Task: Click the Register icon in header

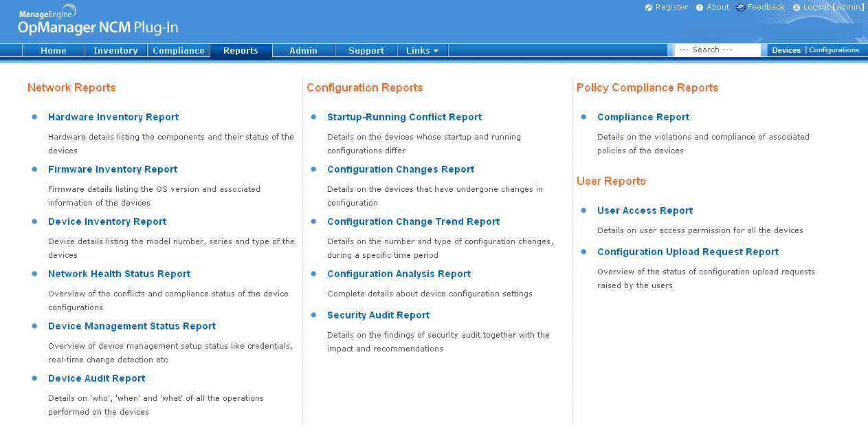Action: 649,8
